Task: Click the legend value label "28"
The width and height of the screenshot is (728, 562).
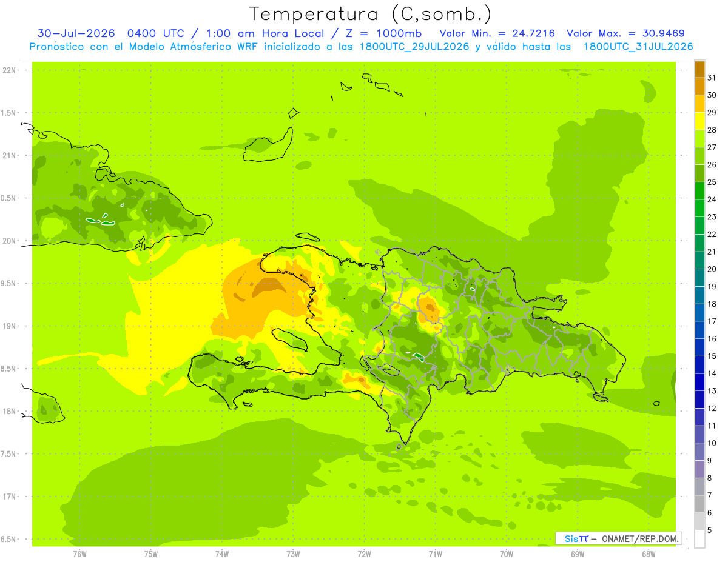Action: point(712,130)
